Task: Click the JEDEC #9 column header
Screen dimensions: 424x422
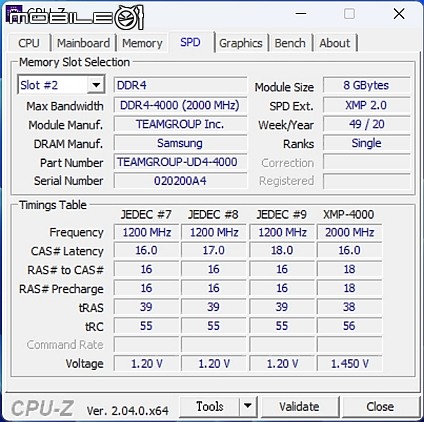Action: click(282, 214)
